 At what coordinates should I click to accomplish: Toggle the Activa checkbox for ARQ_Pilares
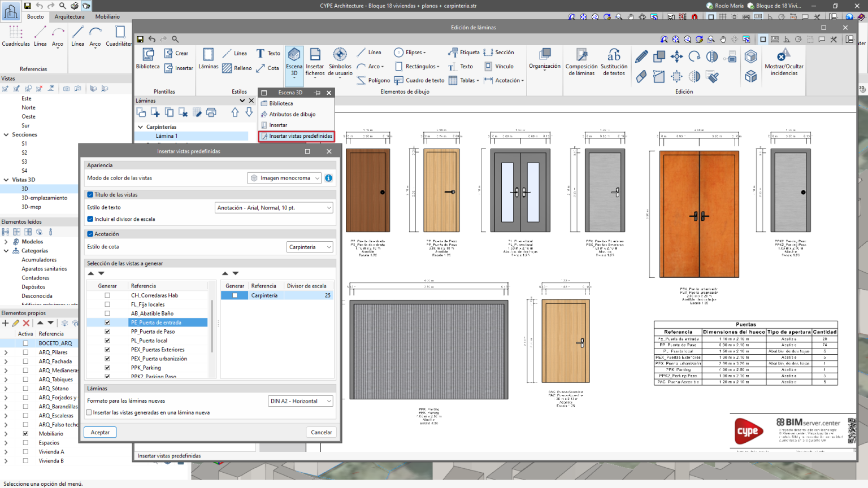(x=25, y=352)
